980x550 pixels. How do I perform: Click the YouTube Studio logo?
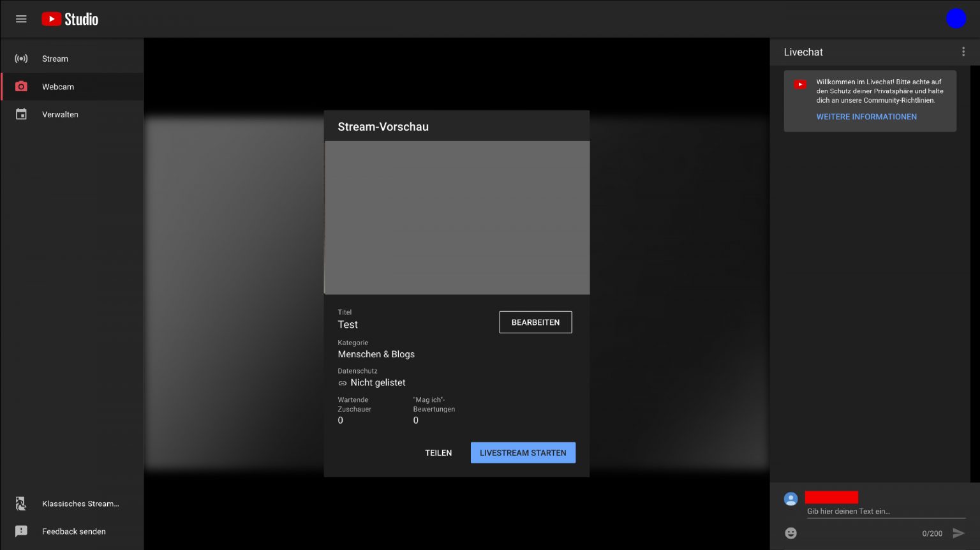[70, 19]
